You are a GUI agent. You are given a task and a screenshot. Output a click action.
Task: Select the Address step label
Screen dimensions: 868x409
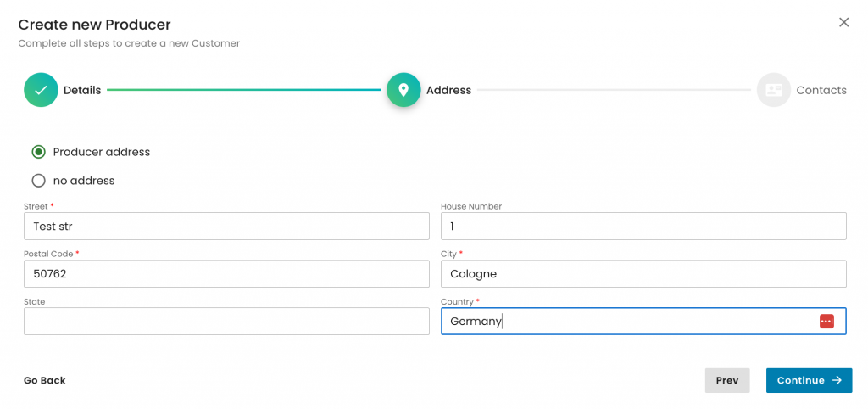pos(448,90)
